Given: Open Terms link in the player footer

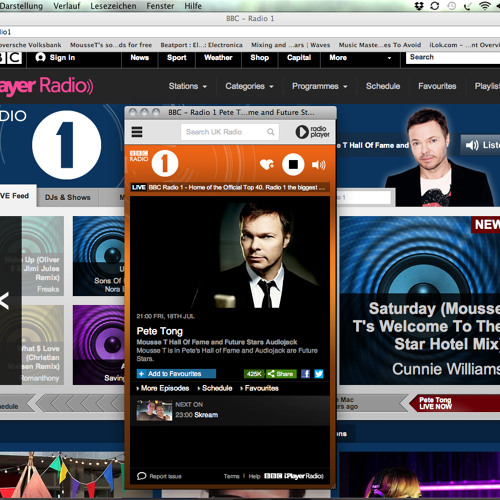Looking at the screenshot, I should [x=232, y=476].
